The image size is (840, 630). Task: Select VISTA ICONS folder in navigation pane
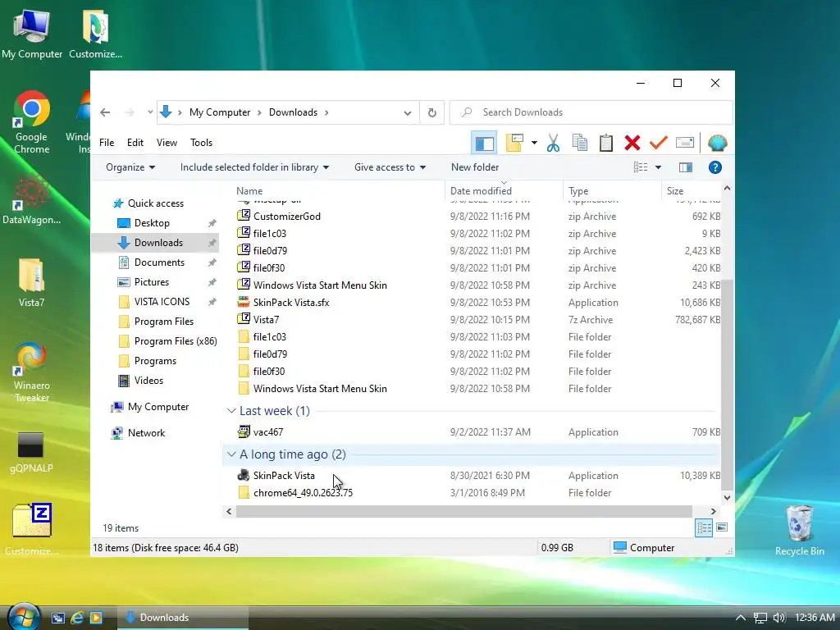[162, 302]
